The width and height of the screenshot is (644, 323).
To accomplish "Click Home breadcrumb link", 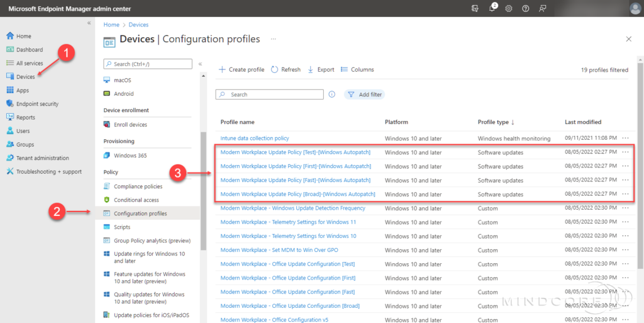I will 111,25.
